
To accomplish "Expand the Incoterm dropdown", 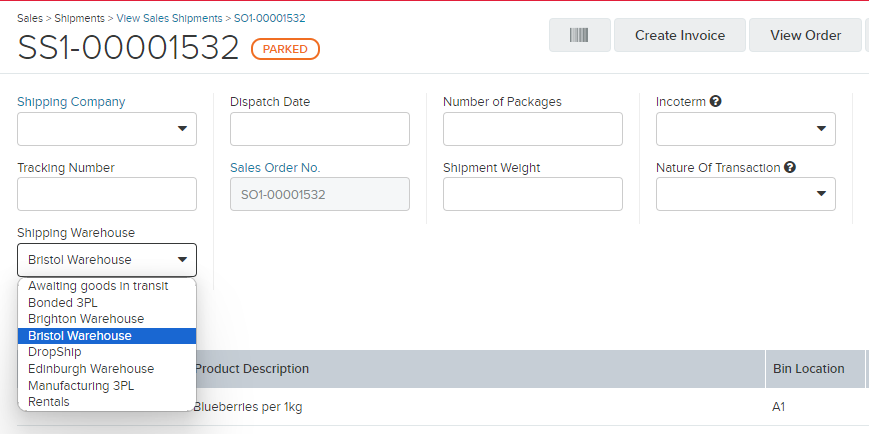I will pyautogui.click(x=745, y=129).
